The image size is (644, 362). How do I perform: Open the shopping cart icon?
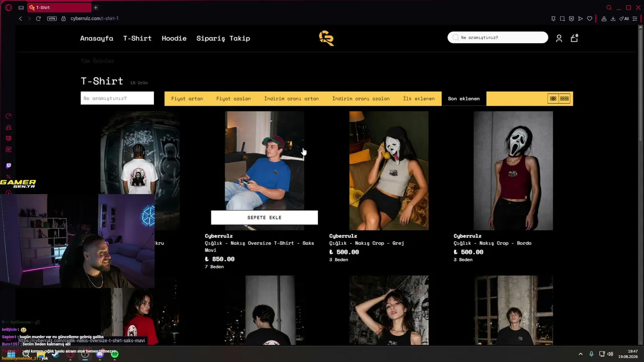(574, 38)
